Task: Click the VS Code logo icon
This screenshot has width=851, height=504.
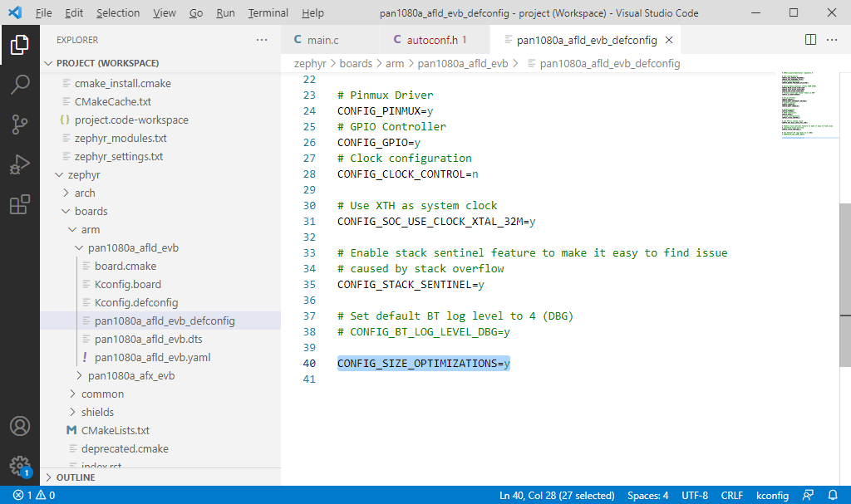Action: point(15,12)
